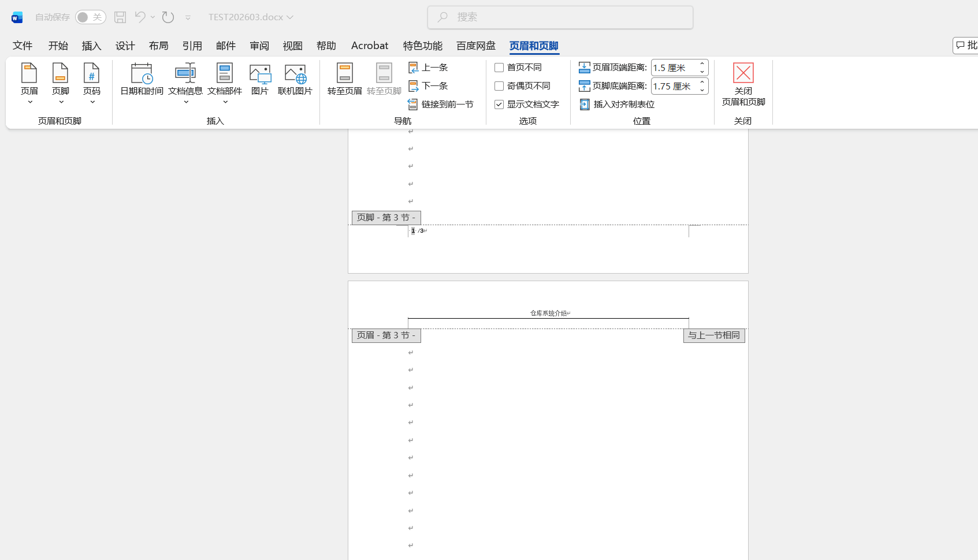Increase 页眉顶端距离 with up arrow
978x560 pixels.
pyautogui.click(x=702, y=64)
